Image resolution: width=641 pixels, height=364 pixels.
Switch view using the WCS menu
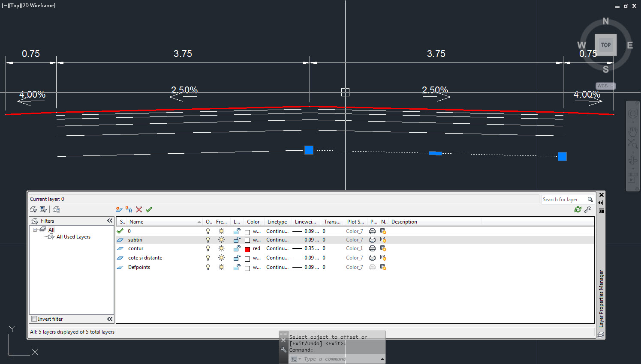(605, 86)
